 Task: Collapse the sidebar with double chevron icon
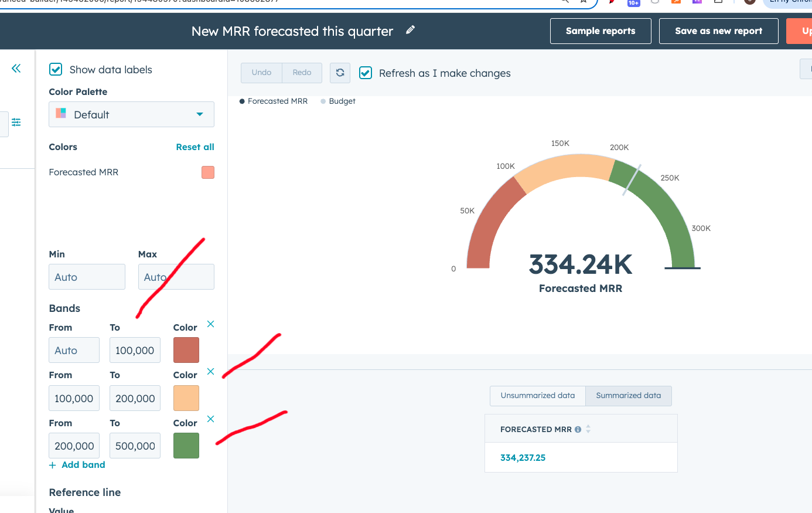click(16, 69)
